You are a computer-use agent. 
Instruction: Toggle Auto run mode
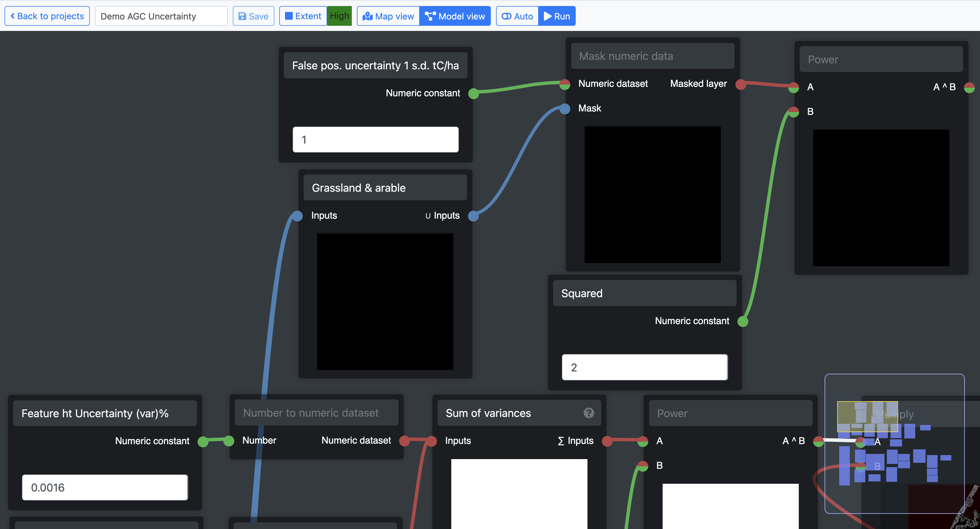[x=517, y=16]
